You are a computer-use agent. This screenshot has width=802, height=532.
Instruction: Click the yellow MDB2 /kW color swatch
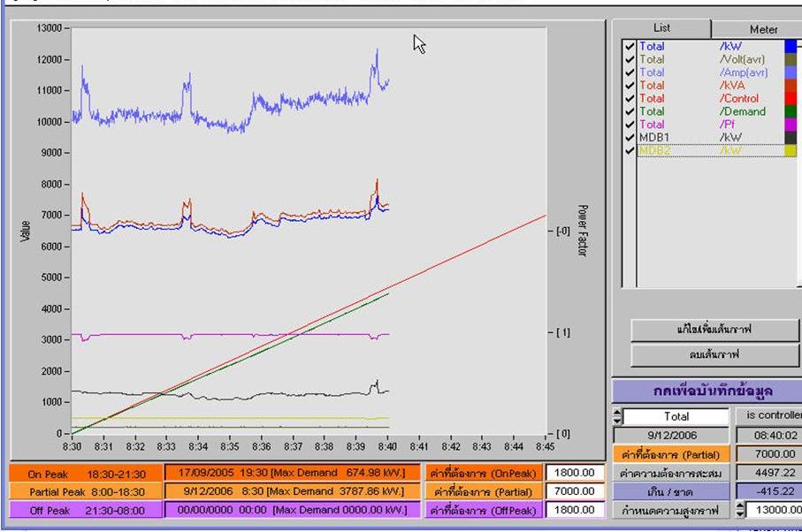point(791,152)
